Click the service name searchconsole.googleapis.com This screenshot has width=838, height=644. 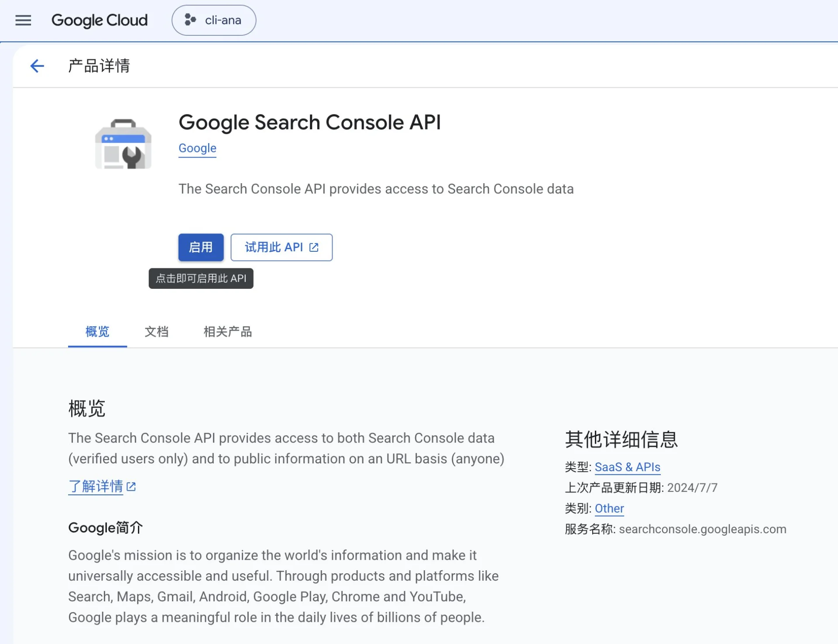702,529
